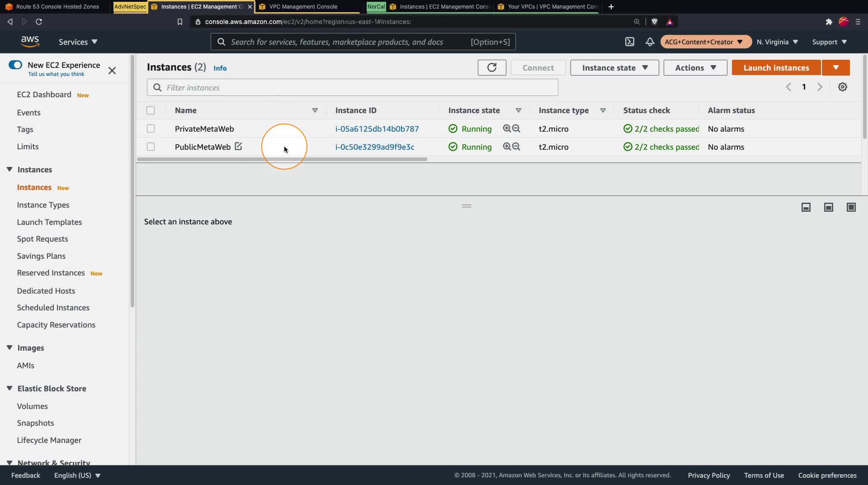Viewport: 868px width, 485px height.
Task: Collapse the Elastic Block Store section
Action: click(x=9, y=388)
